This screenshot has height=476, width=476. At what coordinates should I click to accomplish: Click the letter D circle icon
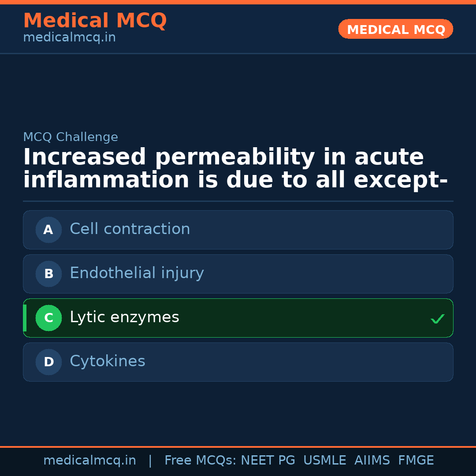click(x=48, y=362)
